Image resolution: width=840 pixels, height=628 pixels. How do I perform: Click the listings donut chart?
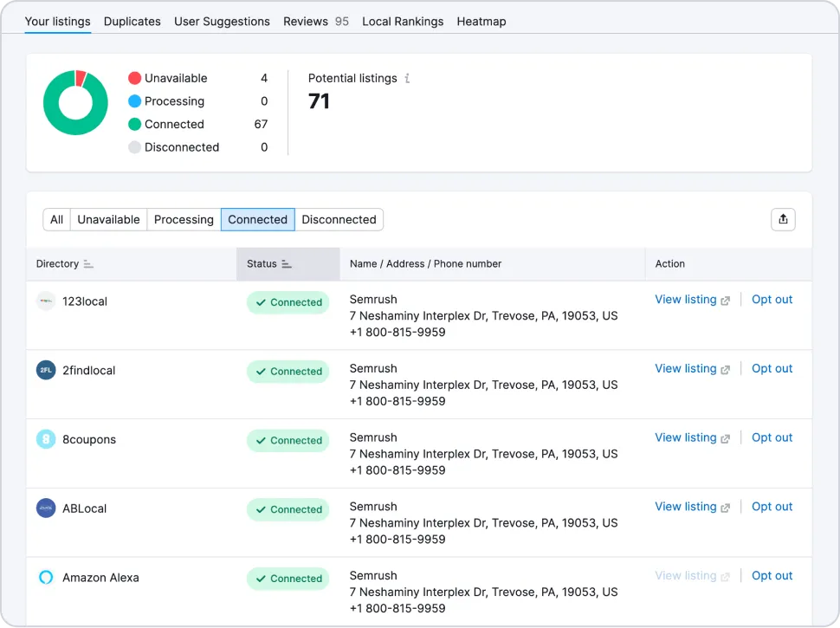click(75, 102)
